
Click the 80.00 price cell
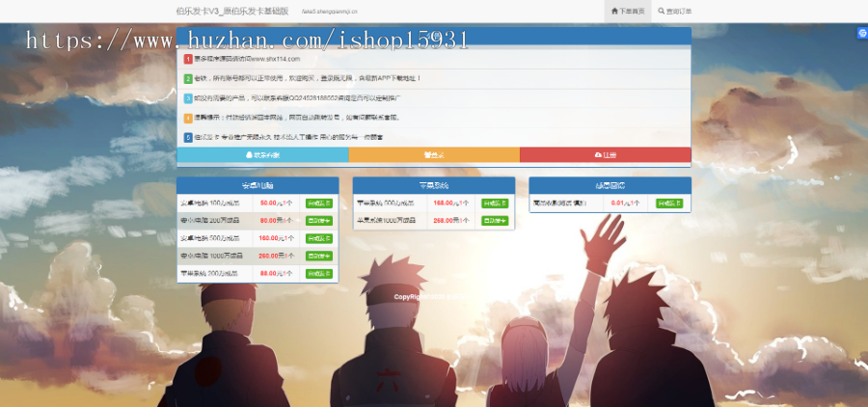(x=276, y=221)
